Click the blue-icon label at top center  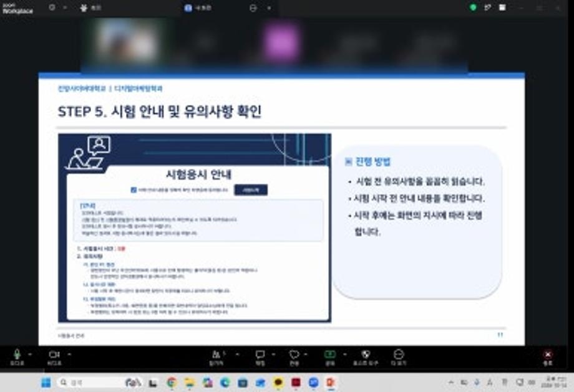point(198,7)
